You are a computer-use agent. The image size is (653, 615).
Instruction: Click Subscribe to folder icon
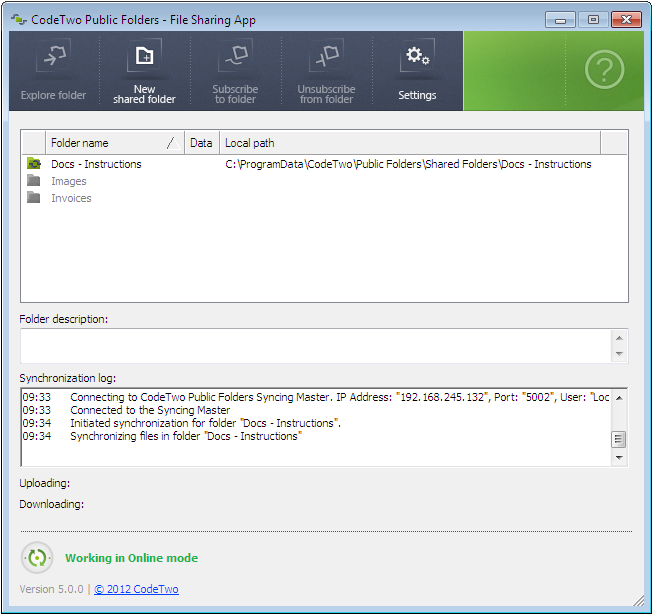(235, 55)
